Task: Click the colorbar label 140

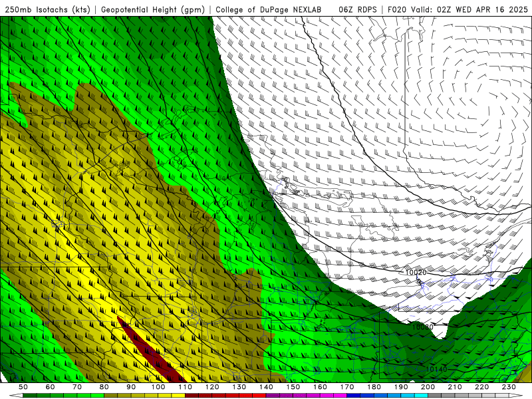Action: pos(267,387)
